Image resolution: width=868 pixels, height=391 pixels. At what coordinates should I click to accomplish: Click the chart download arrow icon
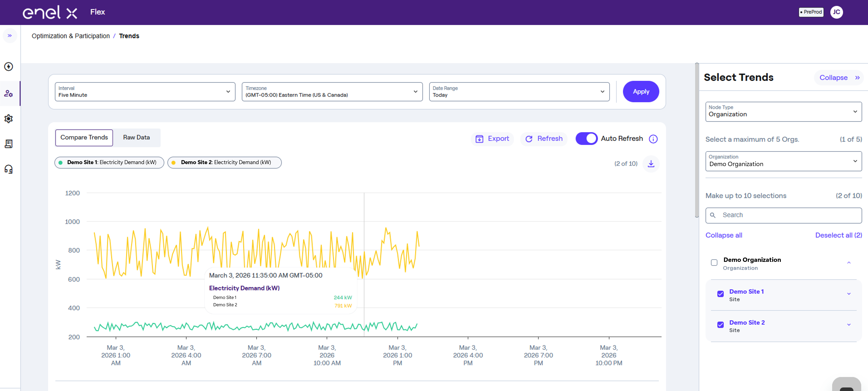click(651, 164)
